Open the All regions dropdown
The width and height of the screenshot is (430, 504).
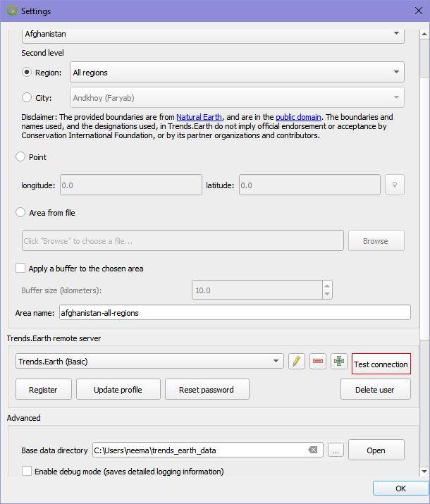click(x=237, y=72)
